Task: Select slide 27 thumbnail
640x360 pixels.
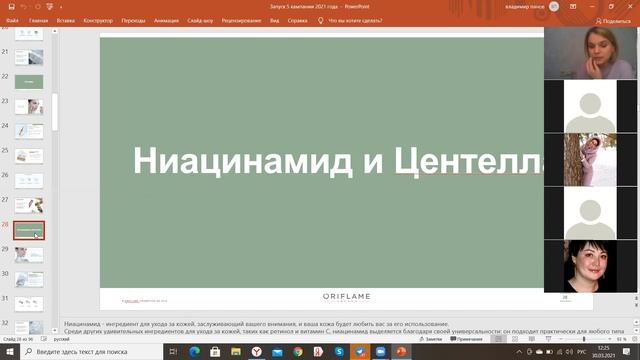Action: (29, 205)
